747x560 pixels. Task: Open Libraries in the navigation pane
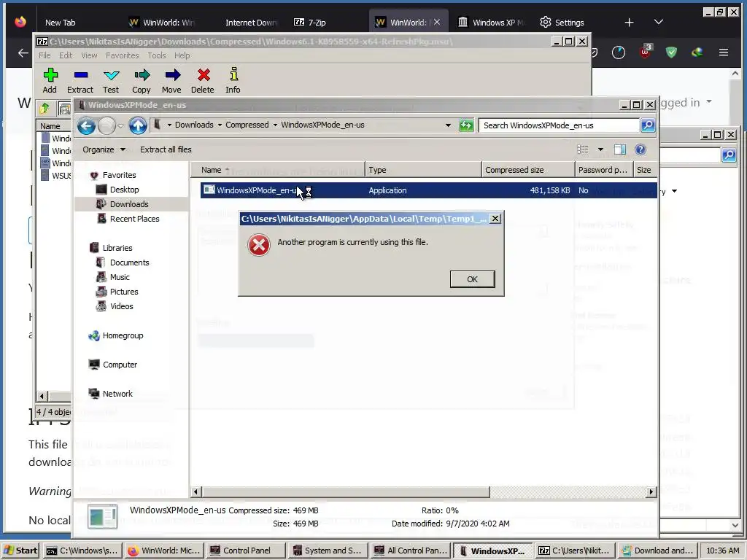pyautogui.click(x=117, y=248)
